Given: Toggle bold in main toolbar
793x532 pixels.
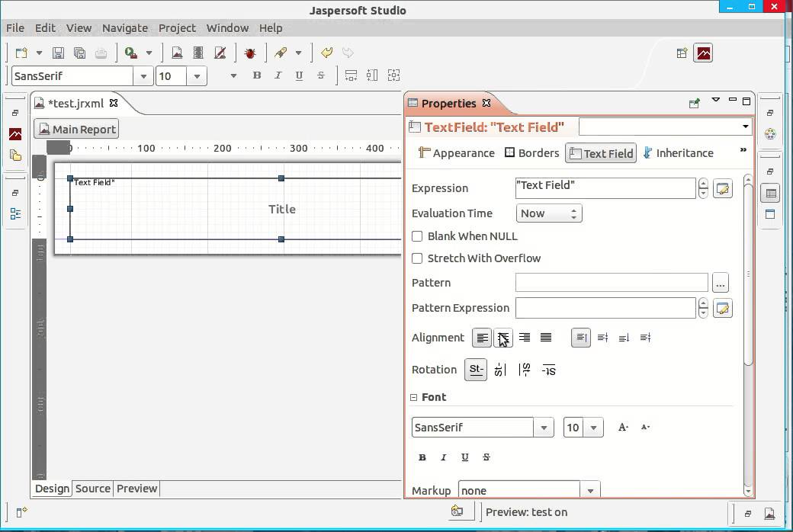Looking at the screenshot, I should (257, 75).
